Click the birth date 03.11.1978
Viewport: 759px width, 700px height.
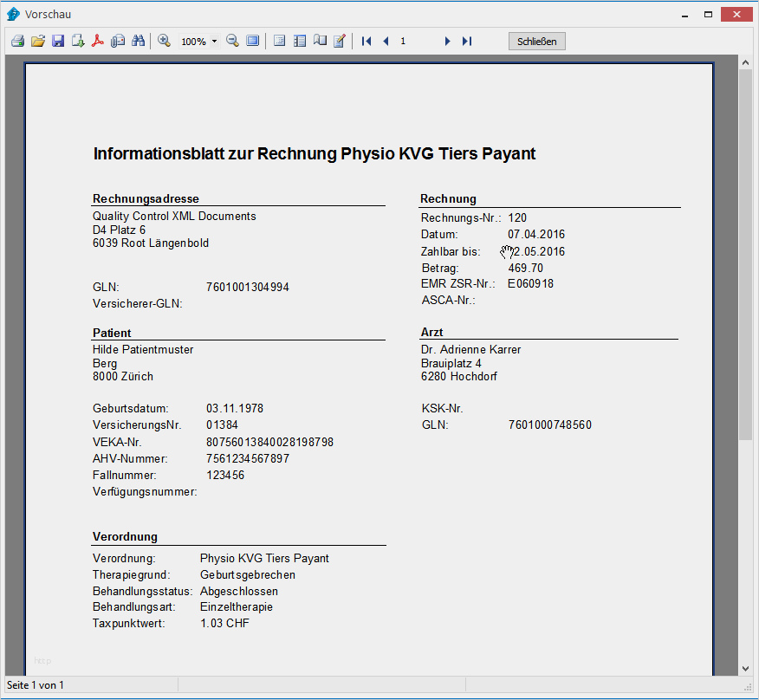pos(235,409)
